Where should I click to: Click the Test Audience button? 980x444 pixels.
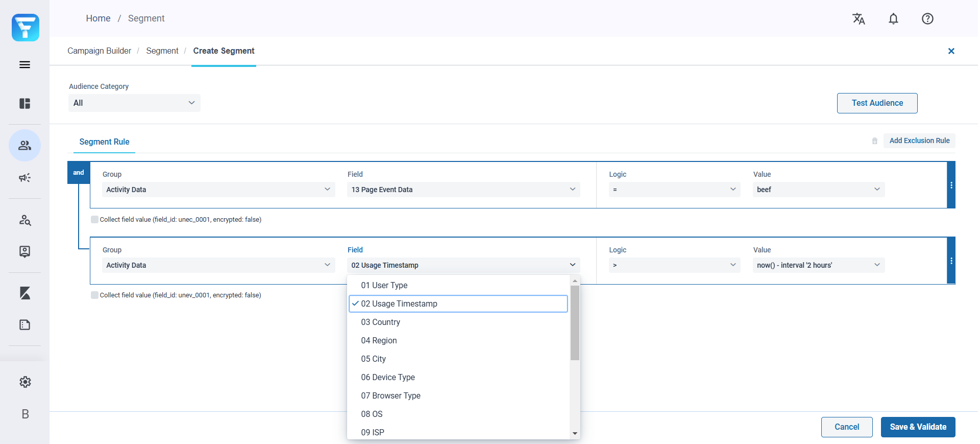click(x=877, y=103)
